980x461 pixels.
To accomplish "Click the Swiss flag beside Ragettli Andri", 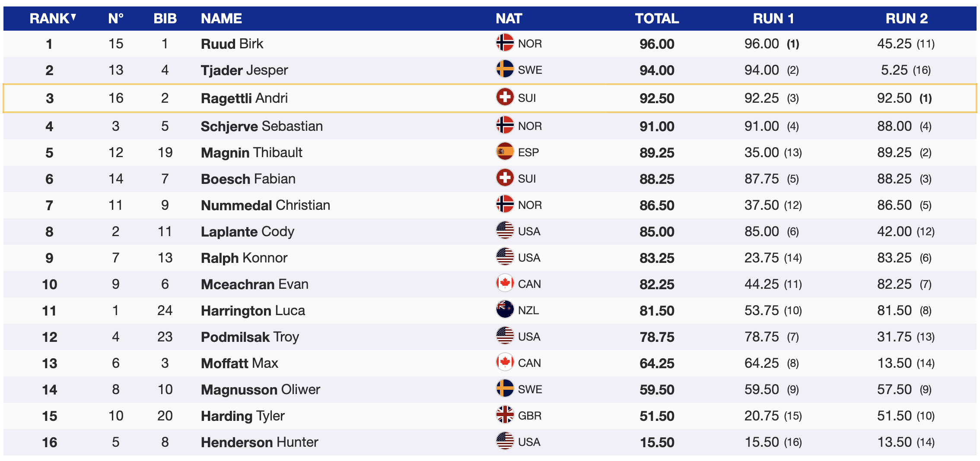I will click(505, 98).
